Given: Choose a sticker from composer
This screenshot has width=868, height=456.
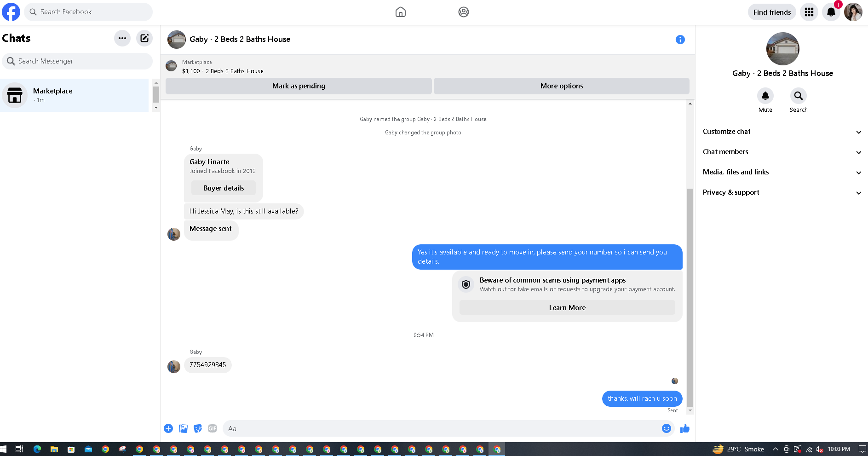Looking at the screenshot, I should click(x=198, y=428).
